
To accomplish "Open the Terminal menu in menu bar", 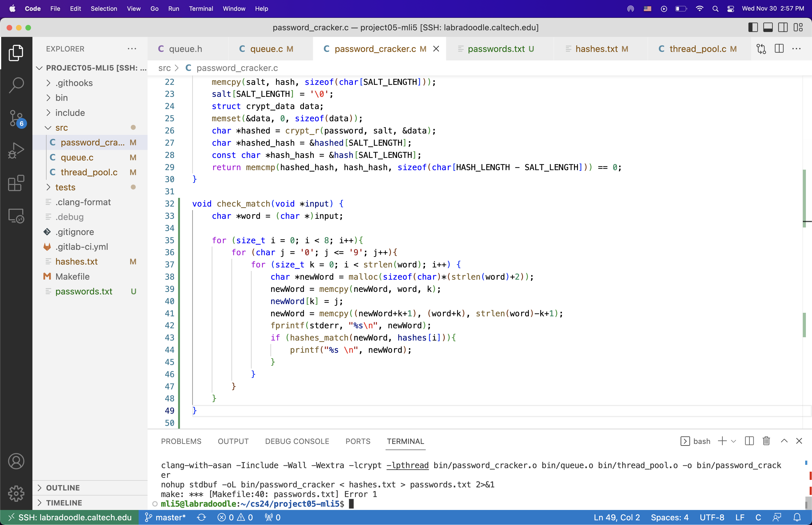I will point(201,8).
